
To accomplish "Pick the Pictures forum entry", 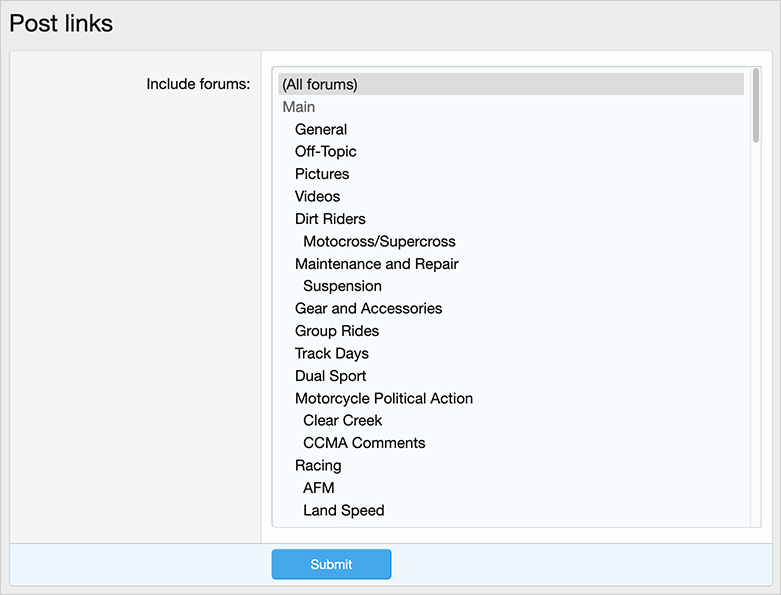I will pos(322,174).
